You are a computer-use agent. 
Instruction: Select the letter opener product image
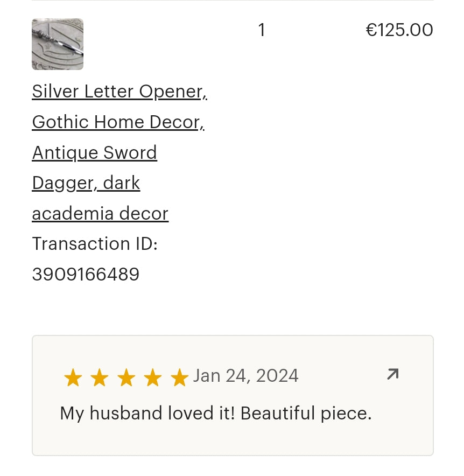pyautogui.click(x=57, y=44)
